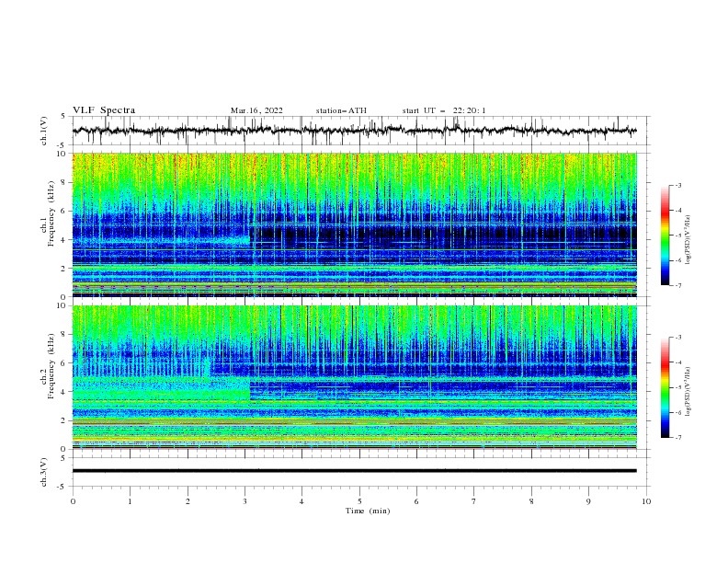Viewport: 728px width, 563px height.
Task: Click the "-4" tick on ch.2 color bar
Action: pyautogui.click(x=678, y=362)
